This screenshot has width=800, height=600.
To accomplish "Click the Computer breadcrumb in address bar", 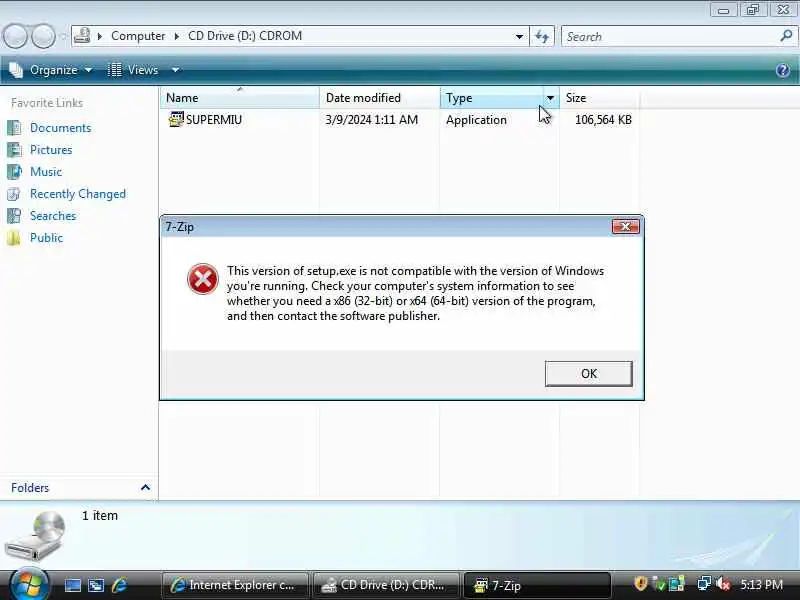I will pos(138,36).
